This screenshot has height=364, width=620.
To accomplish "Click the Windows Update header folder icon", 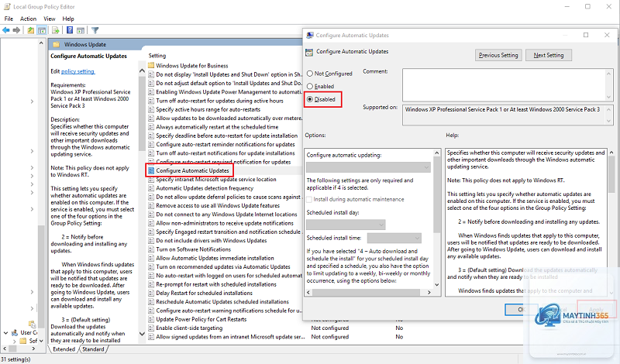I will coord(56,44).
